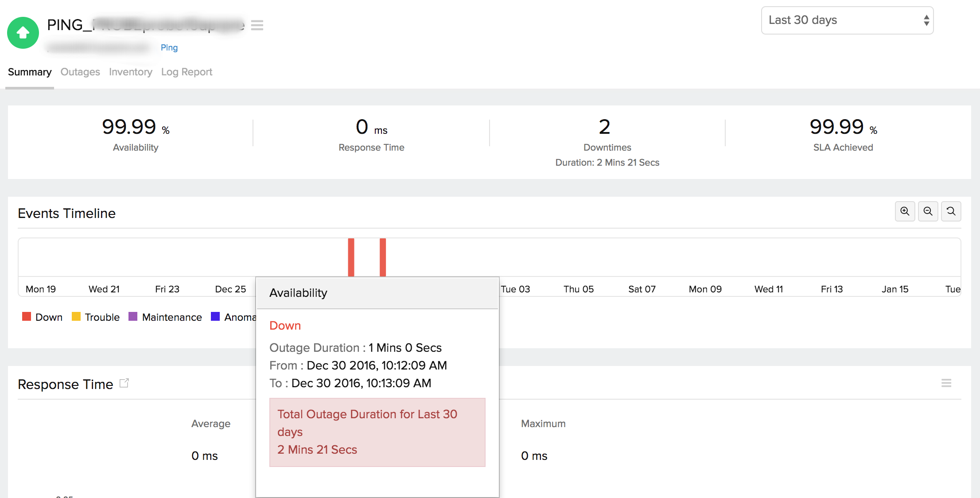The width and height of the screenshot is (980, 498).
Task: Click the Ping monitor type link
Action: [169, 47]
